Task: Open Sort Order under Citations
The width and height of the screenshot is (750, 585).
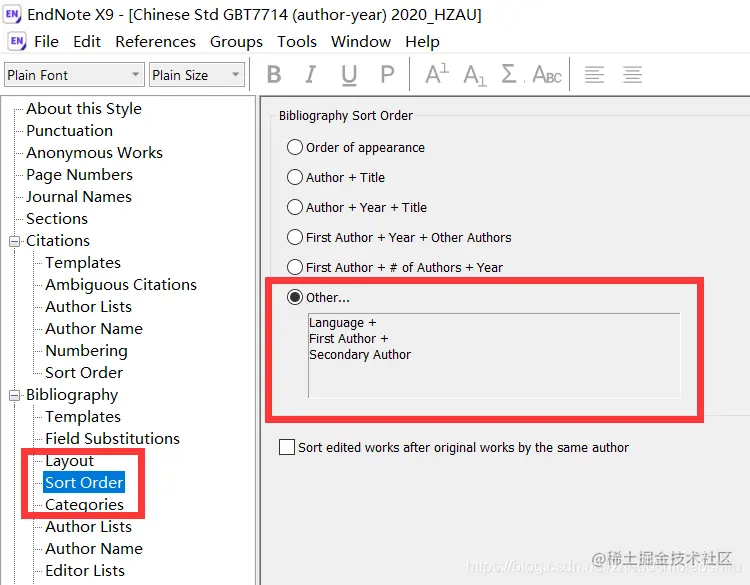Action: coord(84,373)
